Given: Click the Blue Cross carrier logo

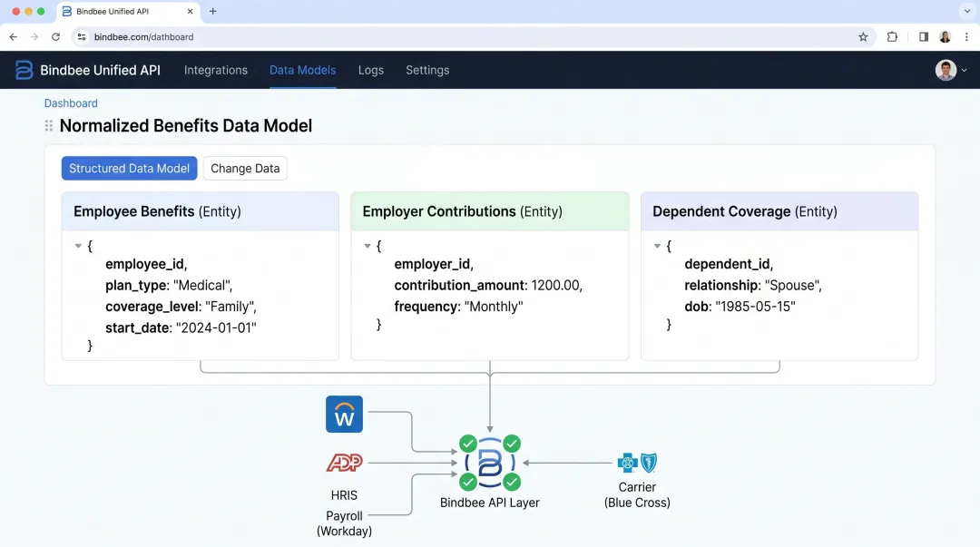Looking at the screenshot, I should [637, 463].
